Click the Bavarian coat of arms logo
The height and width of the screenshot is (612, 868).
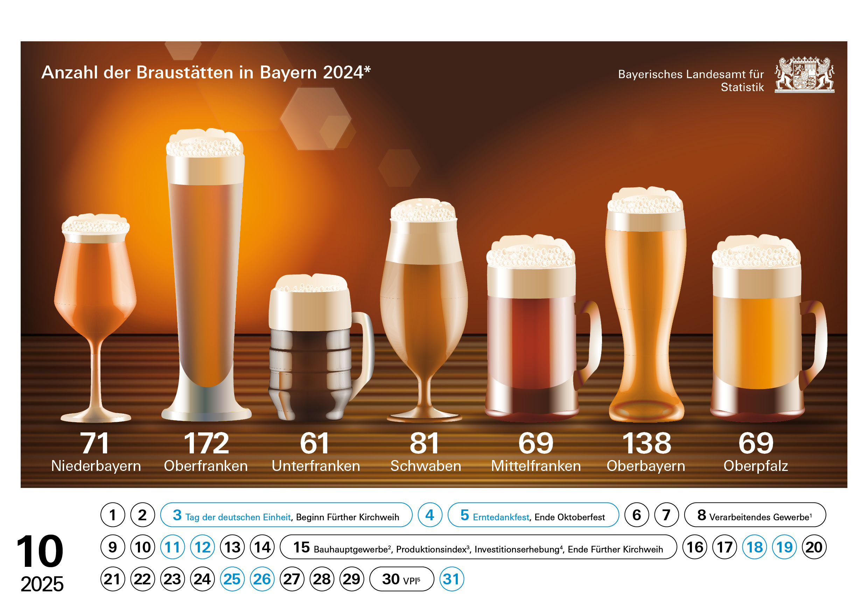(804, 75)
